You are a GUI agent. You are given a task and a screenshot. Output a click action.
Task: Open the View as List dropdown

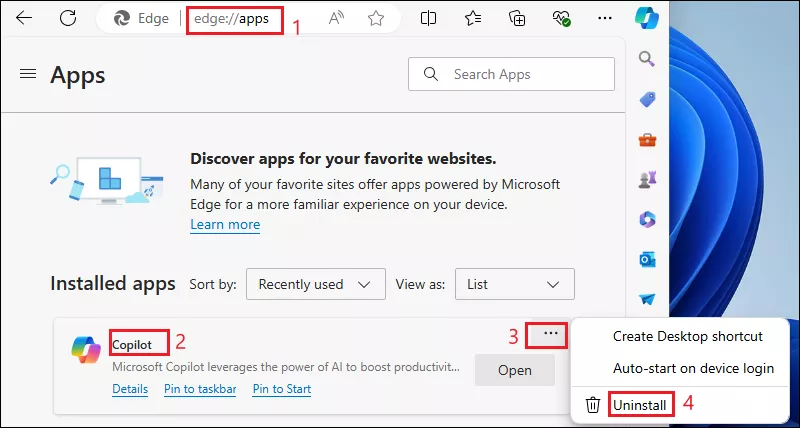514,284
